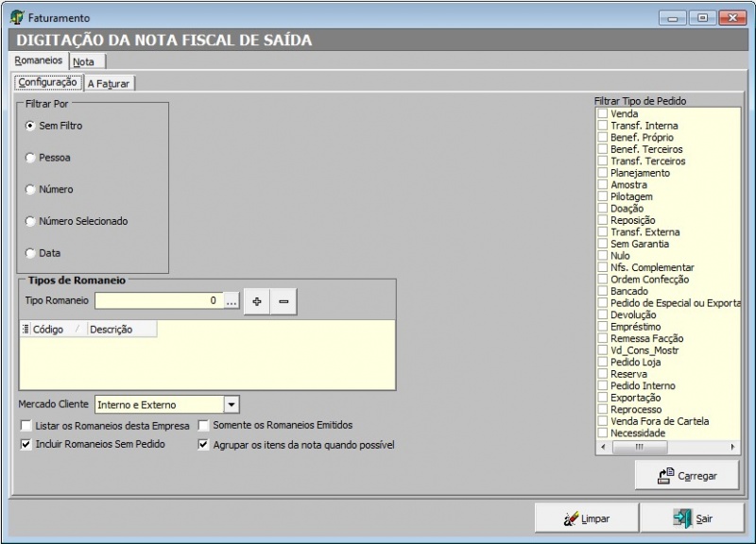Viewport: 756px width, 544px height.
Task: Click the grid row selector icon beside Código
Action: click(25, 330)
